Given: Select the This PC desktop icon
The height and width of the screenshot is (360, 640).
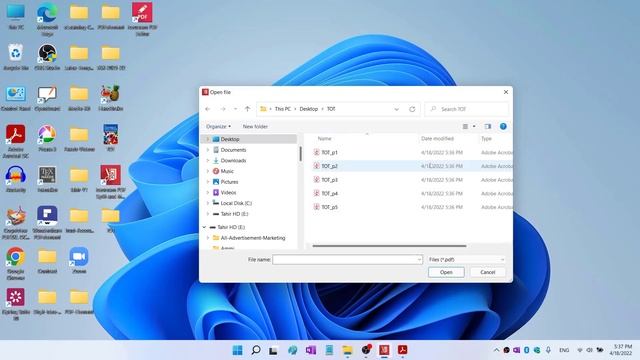Looking at the screenshot, I should point(16,16).
